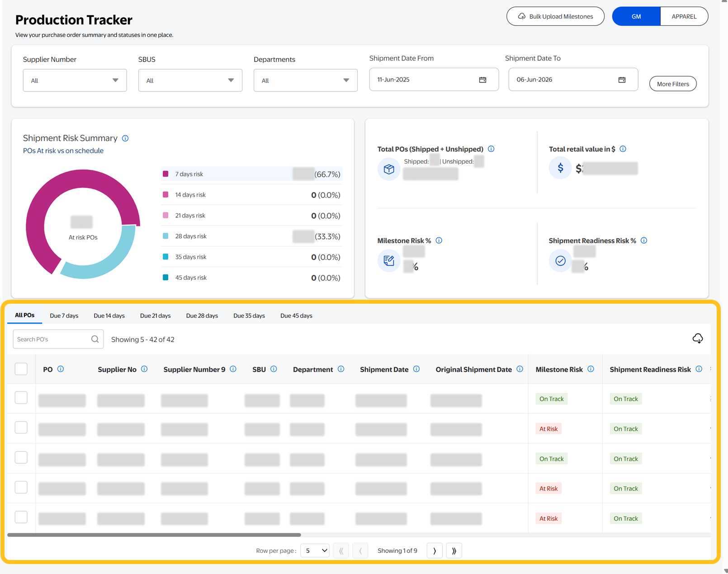The width and height of the screenshot is (728, 574).
Task: Go to the next page arrow
Action: 435,550
